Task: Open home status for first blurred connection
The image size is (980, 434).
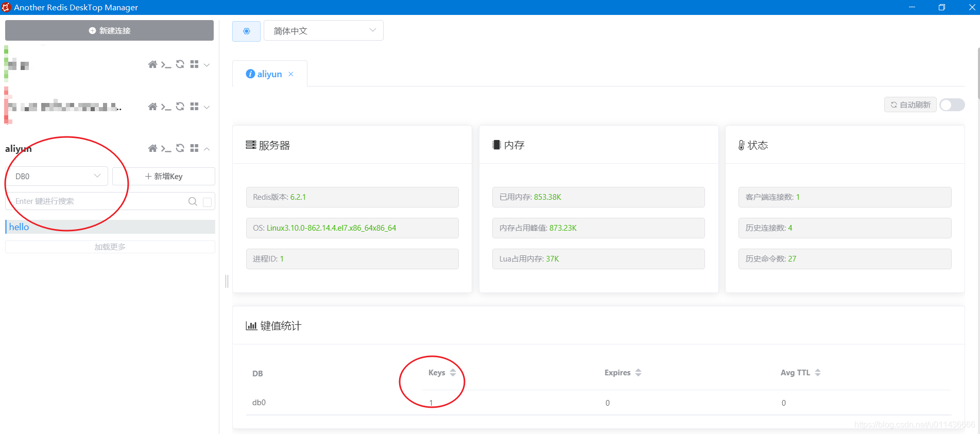Action: [152, 64]
